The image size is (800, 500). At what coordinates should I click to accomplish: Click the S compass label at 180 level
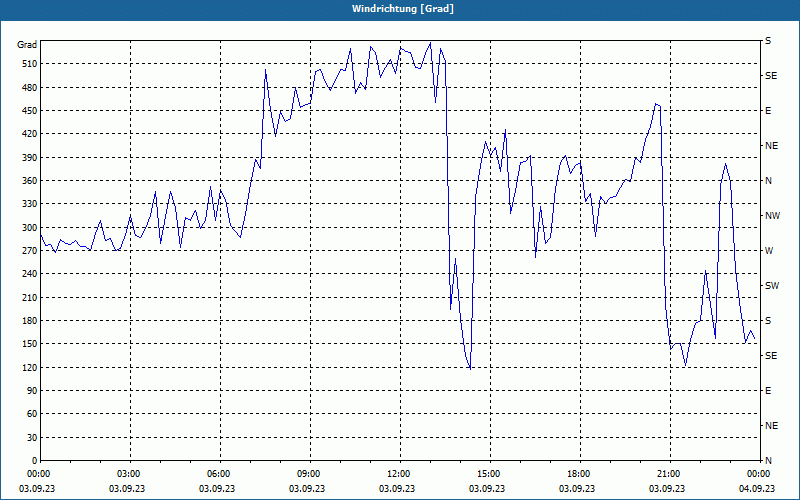[768, 321]
